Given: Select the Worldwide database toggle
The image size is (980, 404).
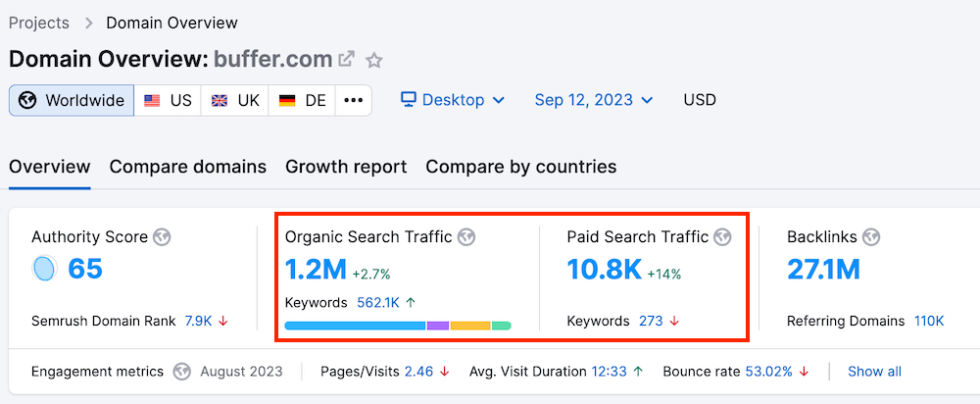Looking at the screenshot, I should 72,100.
